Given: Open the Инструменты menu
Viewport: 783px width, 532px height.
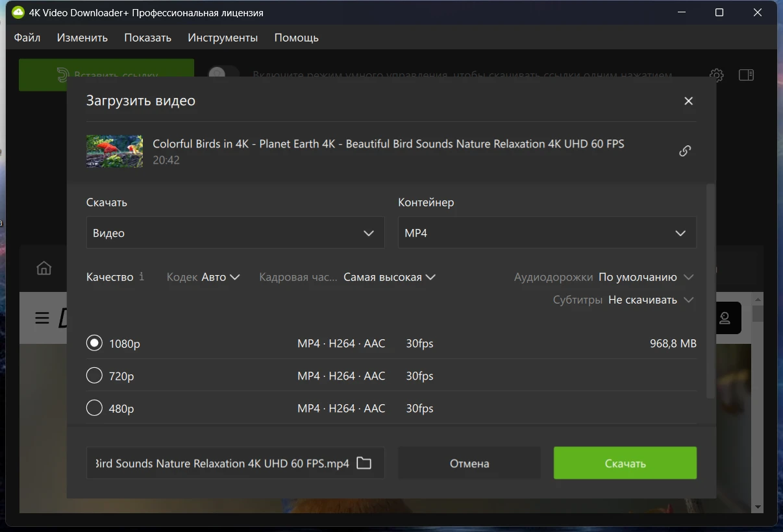Looking at the screenshot, I should tap(223, 38).
